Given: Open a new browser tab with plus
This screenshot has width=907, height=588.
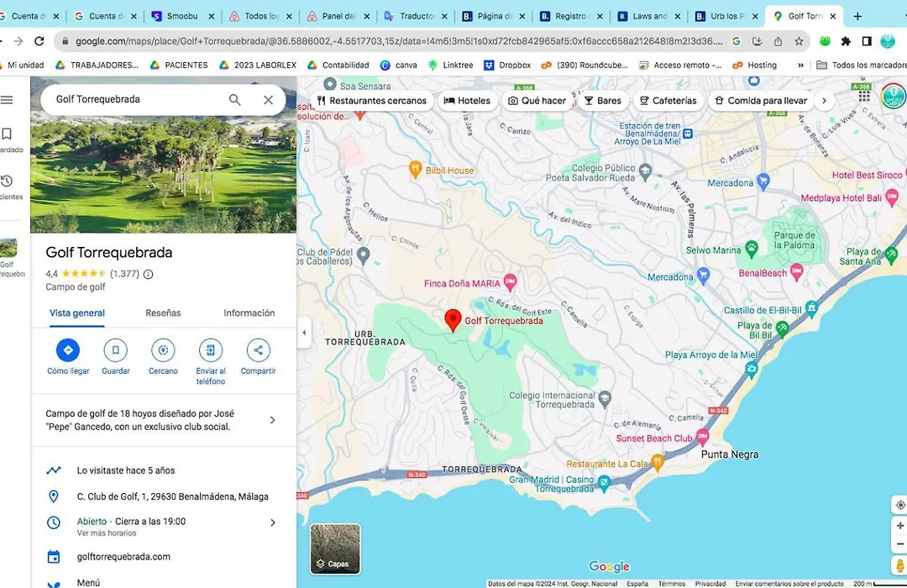Looking at the screenshot, I should (857, 16).
